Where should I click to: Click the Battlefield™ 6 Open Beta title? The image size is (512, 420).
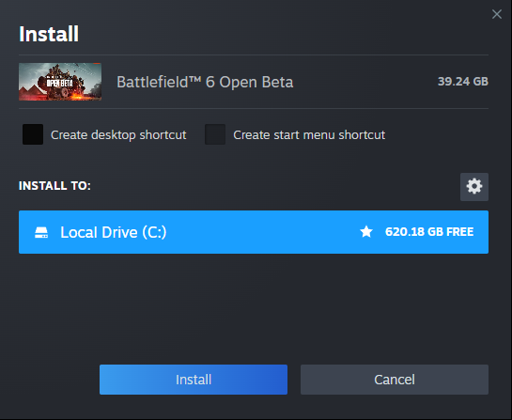coord(205,82)
